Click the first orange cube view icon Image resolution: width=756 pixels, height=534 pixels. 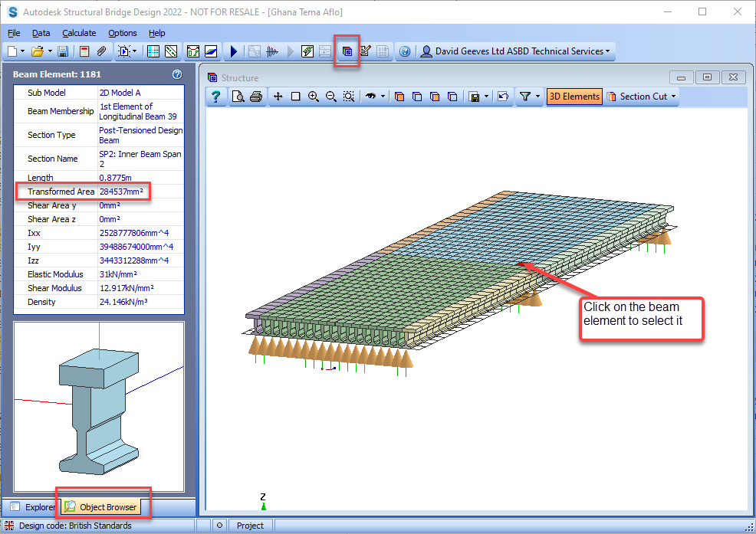coord(399,97)
